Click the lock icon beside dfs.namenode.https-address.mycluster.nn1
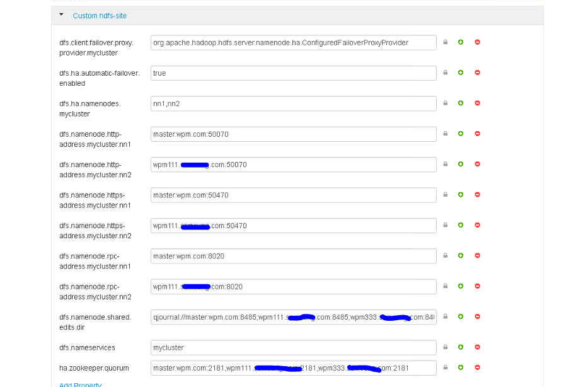The image size is (588, 387). click(x=445, y=195)
